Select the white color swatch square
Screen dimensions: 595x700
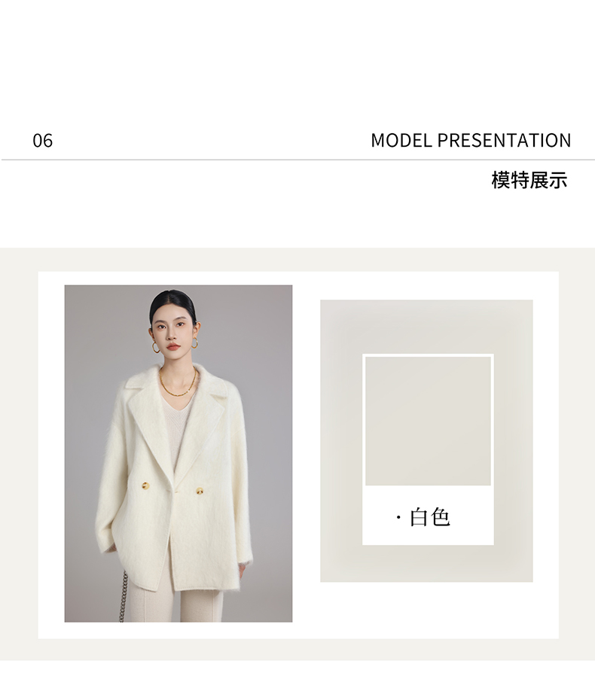428,421
